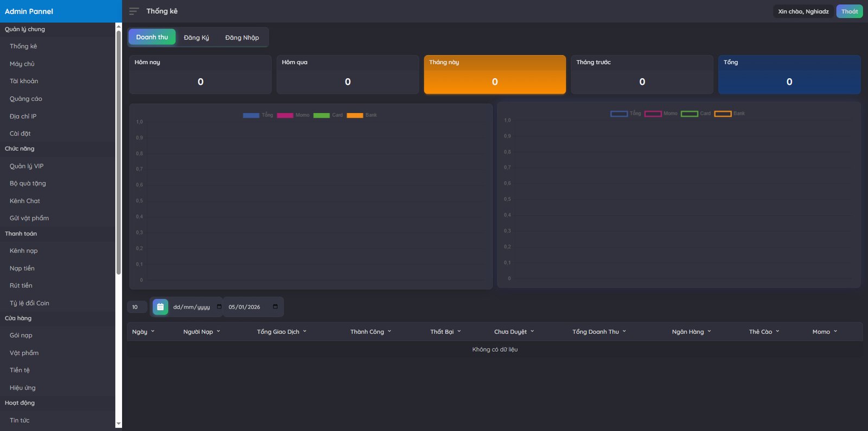Click the Thoát logout button
The image size is (868, 431).
point(849,11)
